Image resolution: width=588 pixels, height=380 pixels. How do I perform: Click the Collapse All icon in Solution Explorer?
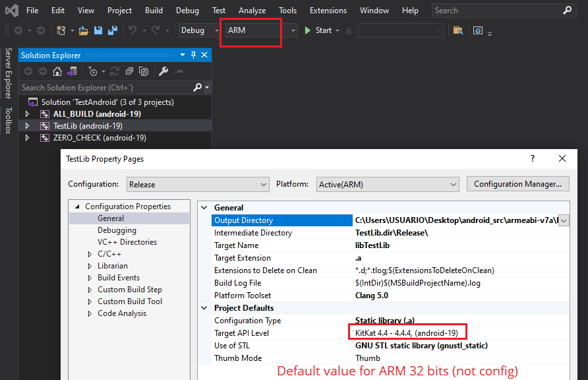[129, 71]
